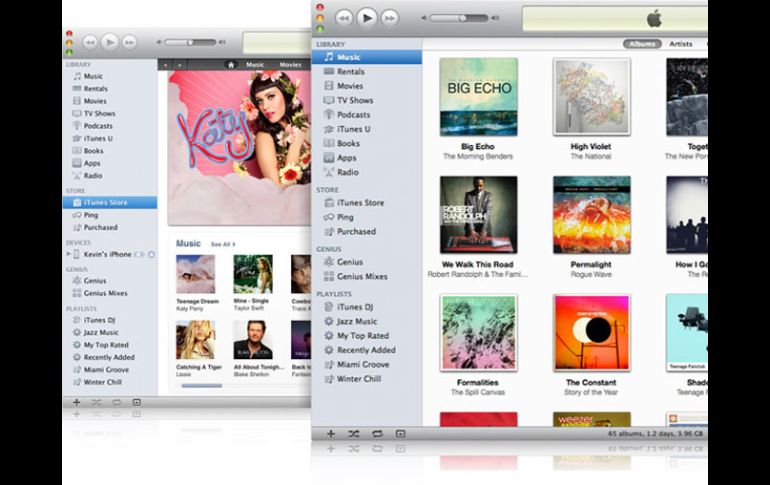Viewport: 770px width, 485px height.
Task: Adjust the volume slider in front window
Action: (462, 18)
